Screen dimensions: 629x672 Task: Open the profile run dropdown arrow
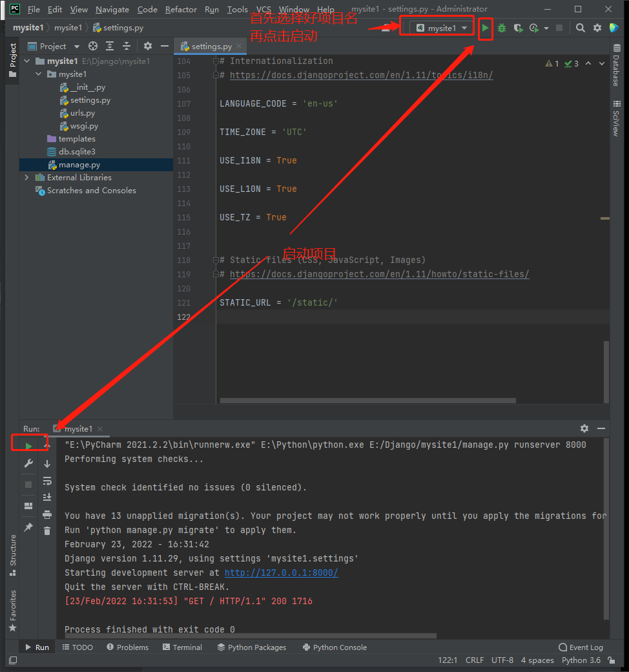click(x=546, y=28)
